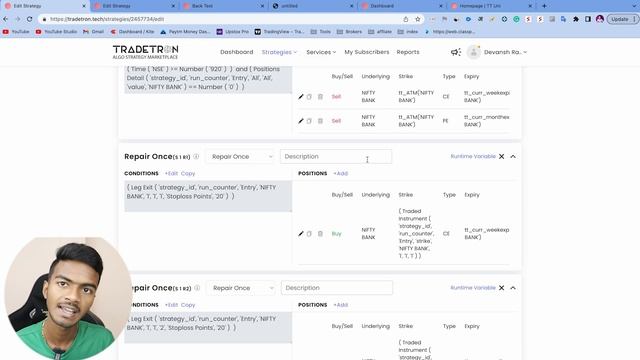Click the browser address bar URL

point(107,19)
